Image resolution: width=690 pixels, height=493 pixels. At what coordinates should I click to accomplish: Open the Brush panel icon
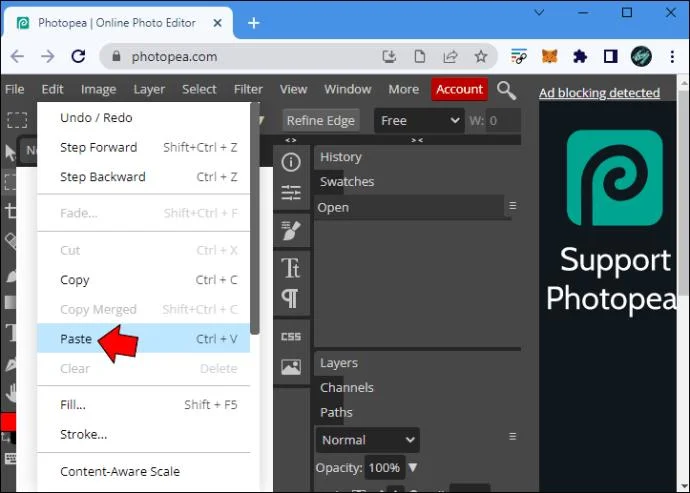(291, 230)
